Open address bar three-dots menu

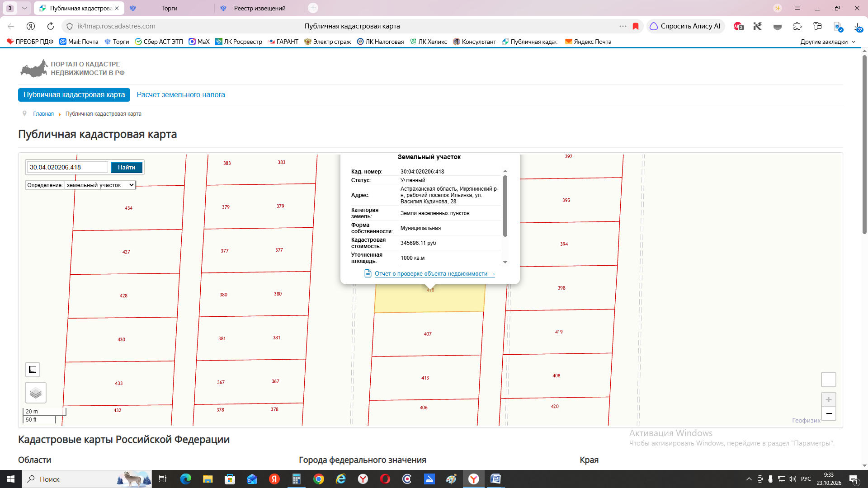tap(623, 26)
